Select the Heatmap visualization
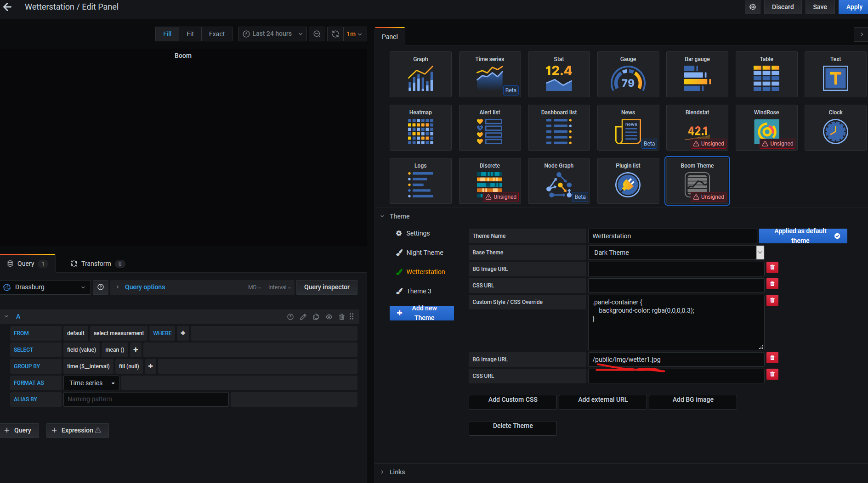868x483 pixels. pyautogui.click(x=420, y=128)
